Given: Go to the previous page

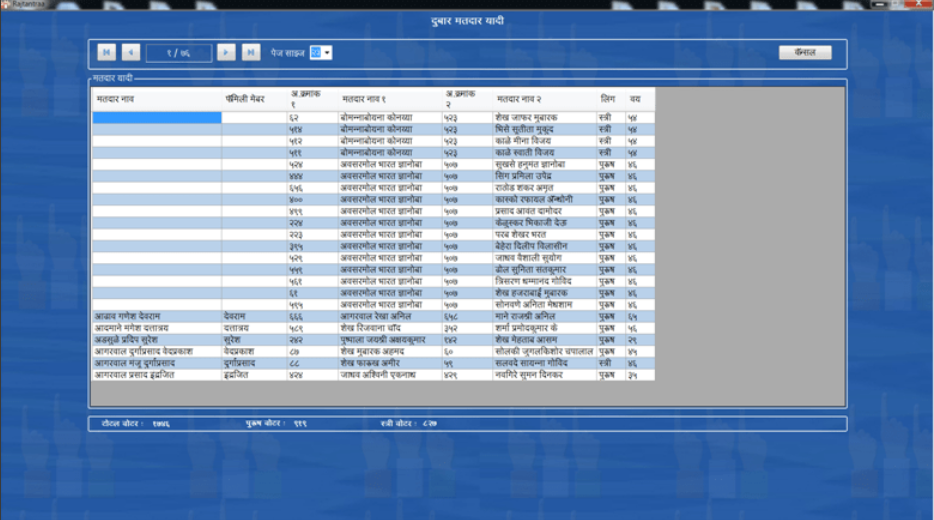Looking at the screenshot, I should (131, 52).
